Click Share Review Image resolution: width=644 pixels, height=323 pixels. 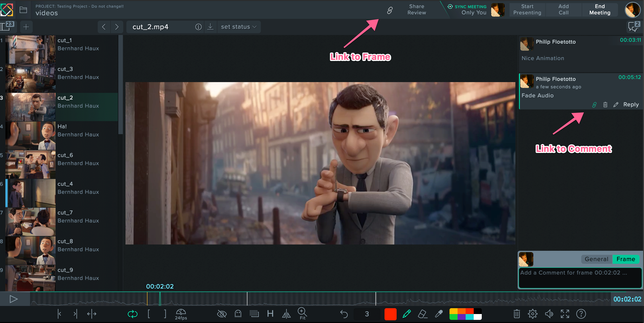coord(416,9)
